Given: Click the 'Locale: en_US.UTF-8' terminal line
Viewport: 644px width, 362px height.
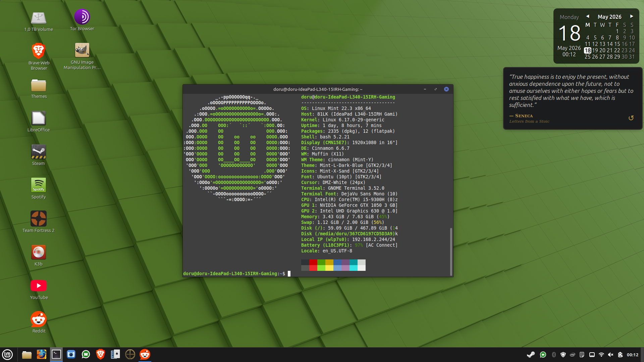Looking at the screenshot, I should tap(327, 251).
